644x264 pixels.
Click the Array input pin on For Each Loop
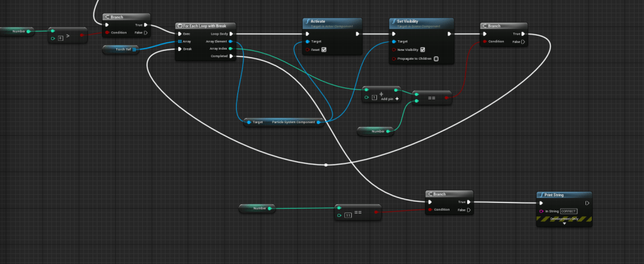(x=179, y=41)
